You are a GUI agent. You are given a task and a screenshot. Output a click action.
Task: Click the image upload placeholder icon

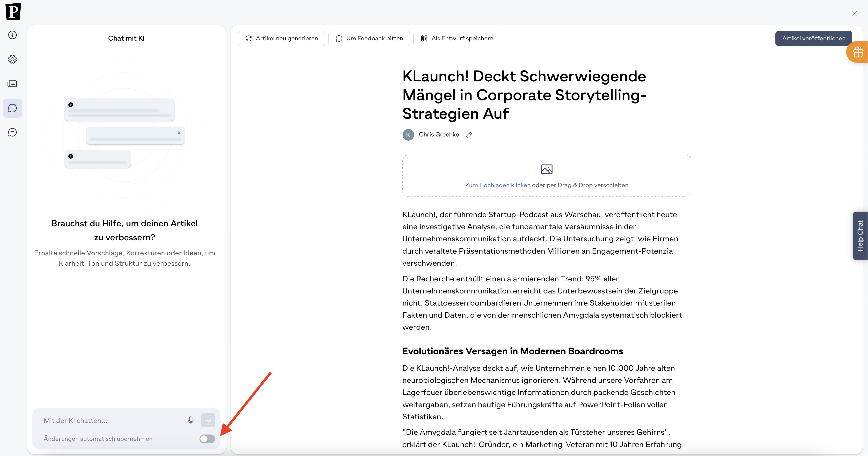pyautogui.click(x=546, y=169)
